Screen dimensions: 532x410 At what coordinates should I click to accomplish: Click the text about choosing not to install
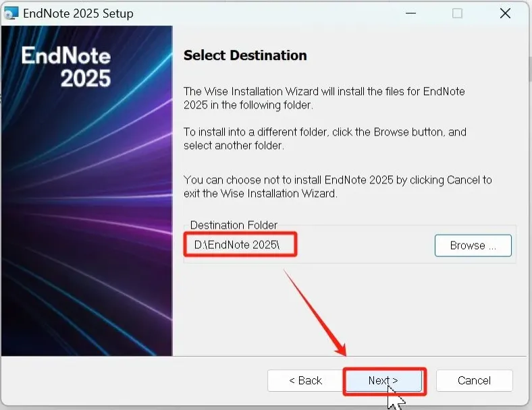(x=338, y=186)
